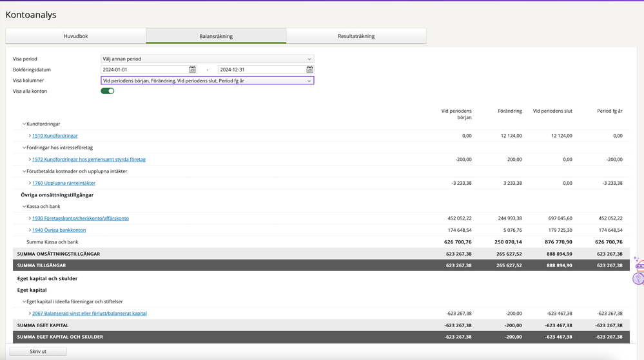Screen dimensions: 644x360
Task: Click the end date field 2024-12-31
Action: 261,70
